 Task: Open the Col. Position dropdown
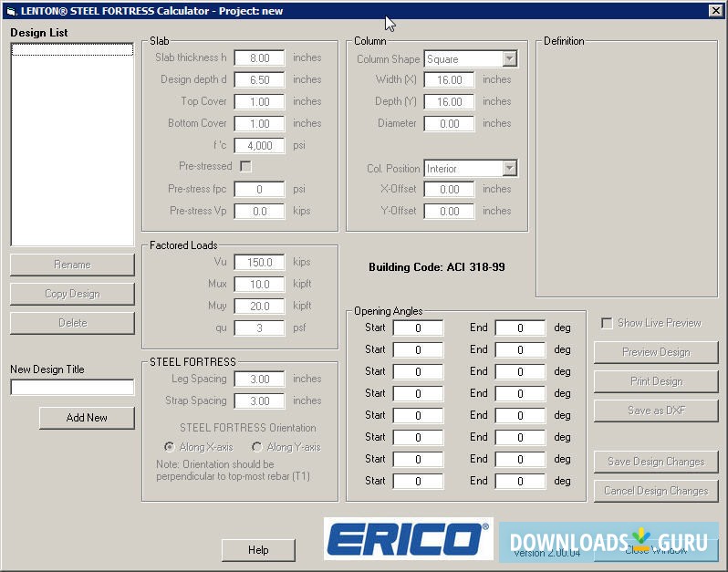coord(509,169)
